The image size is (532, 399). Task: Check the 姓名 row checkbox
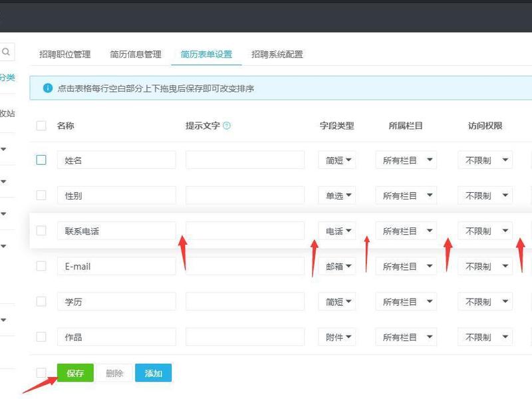pyautogui.click(x=41, y=160)
